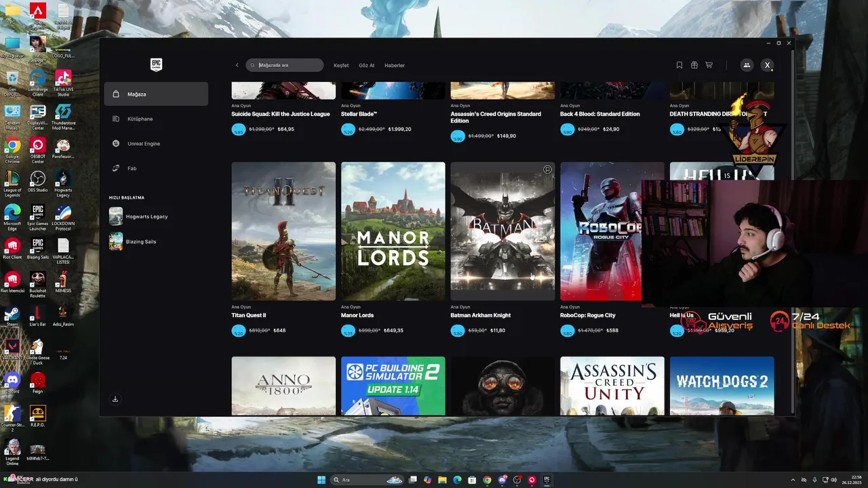Click the store page vertical scrollbar
868x488 pixels.
click(x=791, y=230)
